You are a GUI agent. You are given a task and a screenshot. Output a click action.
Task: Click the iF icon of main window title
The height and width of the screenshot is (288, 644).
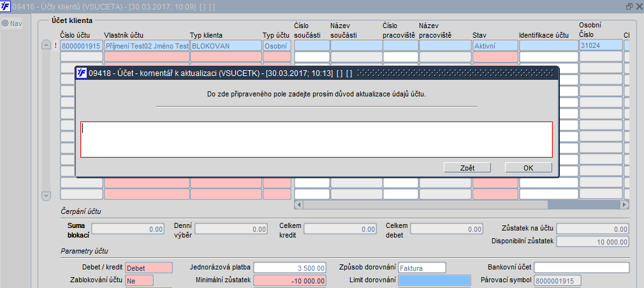pos(6,6)
